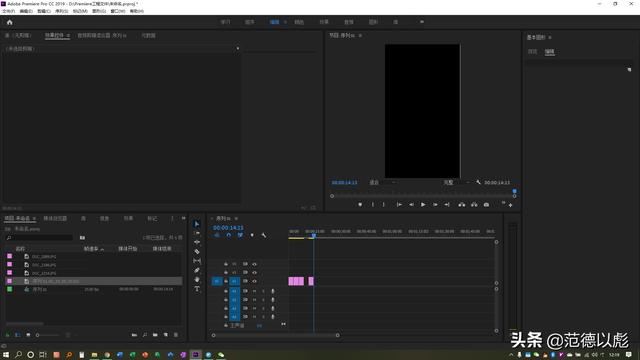Open the Essential Graphics 浏览 tab
Screen dimensions: 640x360
click(533, 51)
